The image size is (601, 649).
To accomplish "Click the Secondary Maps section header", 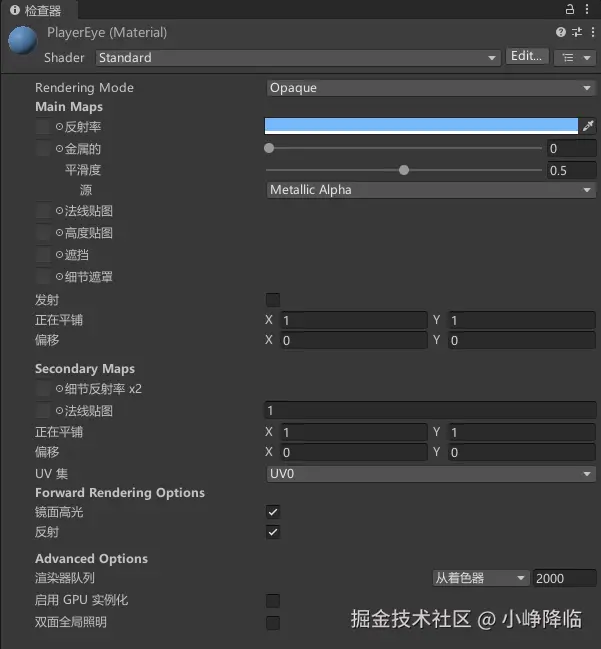I will click(x=85, y=368).
